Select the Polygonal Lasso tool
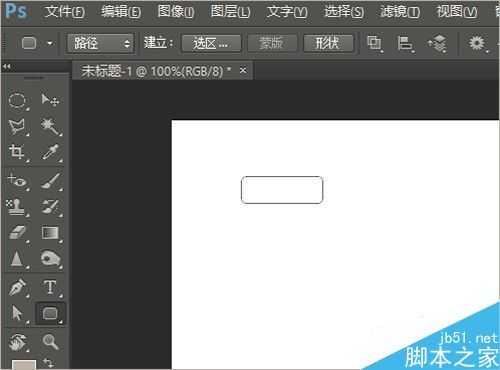This screenshot has width=500, height=370. pos(17,127)
